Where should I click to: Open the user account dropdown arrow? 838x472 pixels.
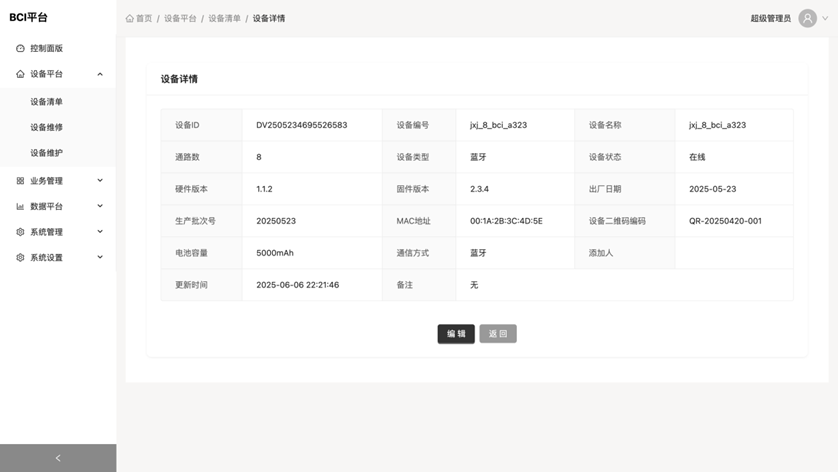pyautogui.click(x=825, y=18)
